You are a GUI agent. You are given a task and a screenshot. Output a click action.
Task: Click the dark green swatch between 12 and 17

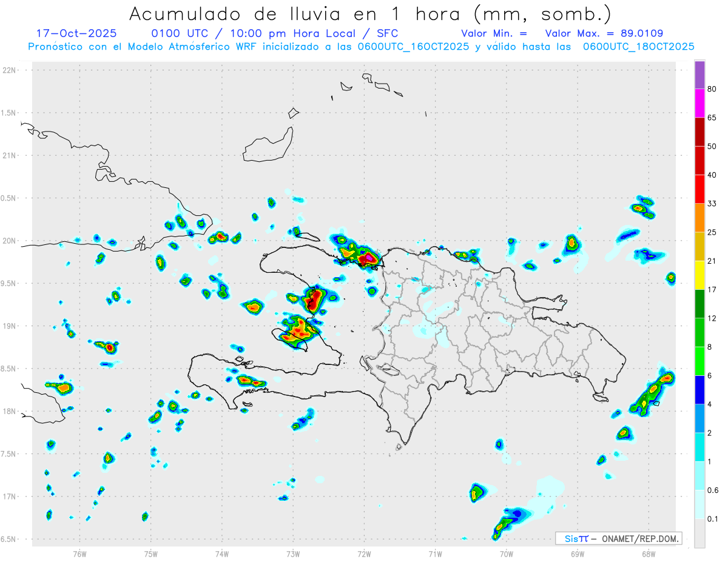coord(699,304)
